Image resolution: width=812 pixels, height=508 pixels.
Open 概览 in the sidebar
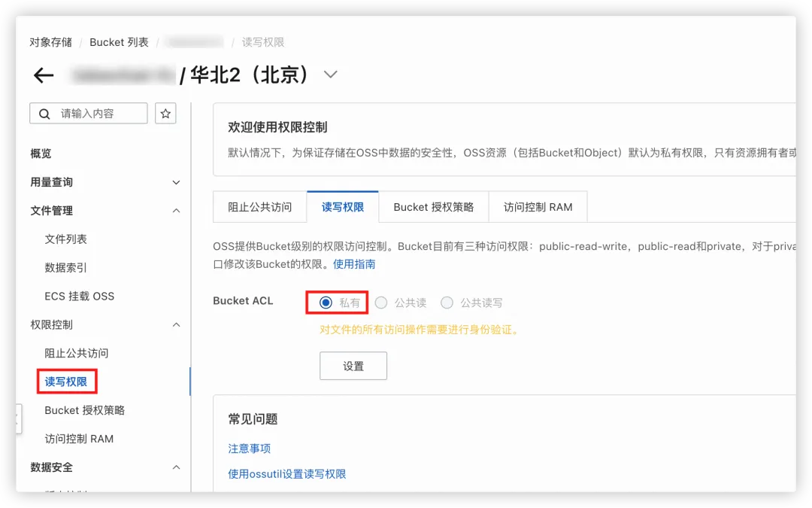41,154
